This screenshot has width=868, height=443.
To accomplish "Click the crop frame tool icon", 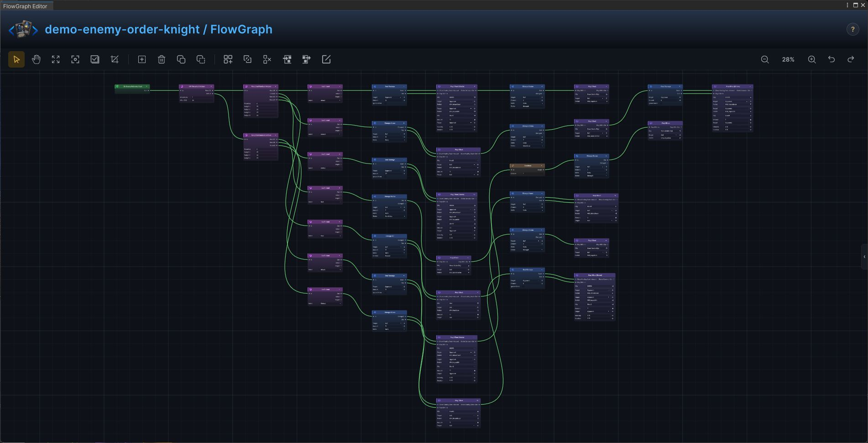I will click(115, 59).
